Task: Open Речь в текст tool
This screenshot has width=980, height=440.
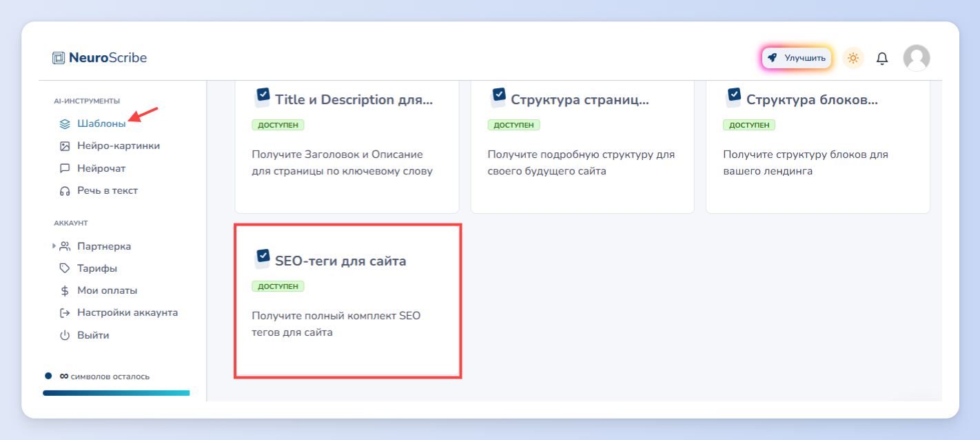Action: [x=108, y=190]
